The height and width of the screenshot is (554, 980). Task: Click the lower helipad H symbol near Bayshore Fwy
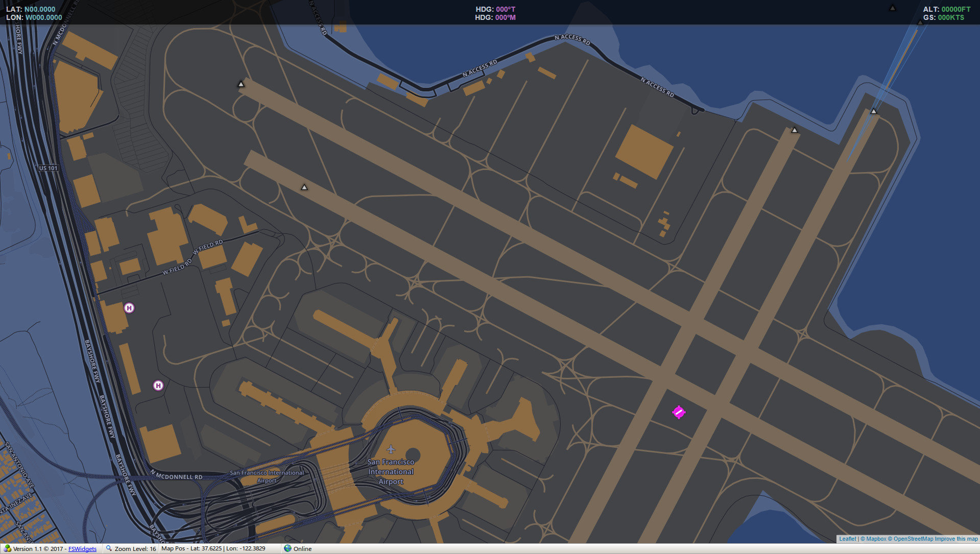(x=158, y=386)
